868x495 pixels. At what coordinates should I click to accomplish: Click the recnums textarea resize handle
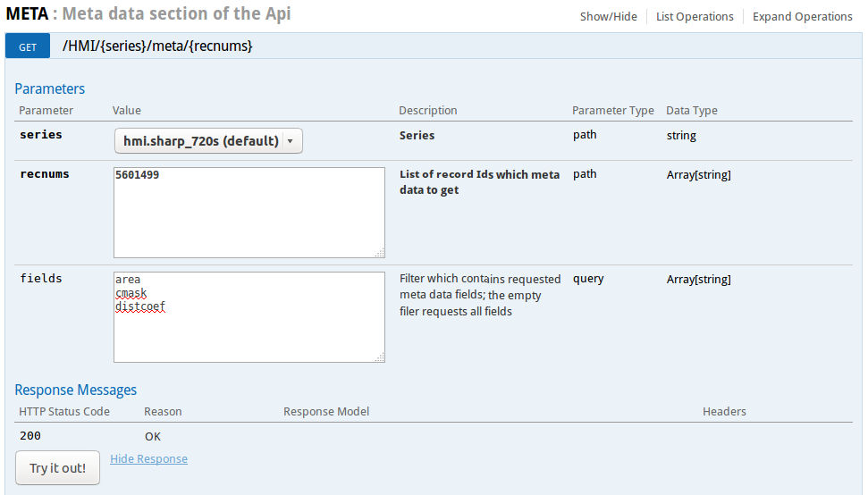[x=380, y=253]
